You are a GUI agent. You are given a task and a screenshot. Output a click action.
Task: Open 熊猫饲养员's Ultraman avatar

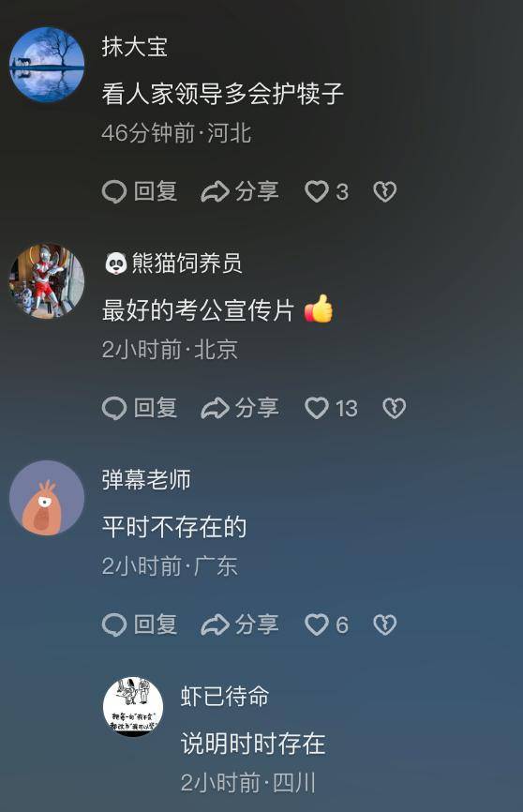(x=47, y=281)
